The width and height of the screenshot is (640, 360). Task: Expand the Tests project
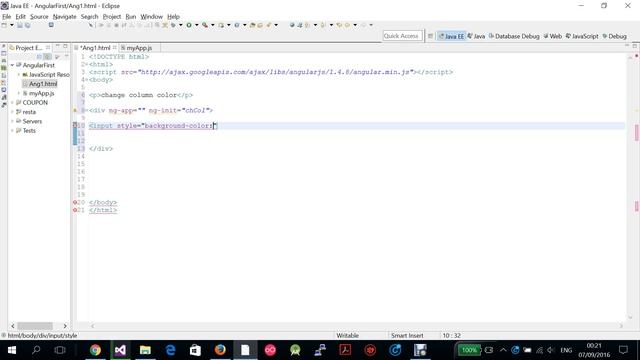(x=12, y=131)
